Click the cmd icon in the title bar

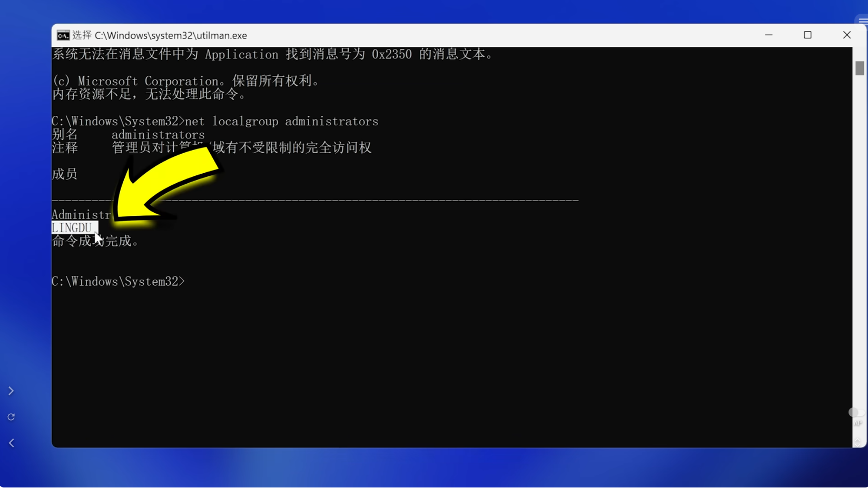coord(63,35)
